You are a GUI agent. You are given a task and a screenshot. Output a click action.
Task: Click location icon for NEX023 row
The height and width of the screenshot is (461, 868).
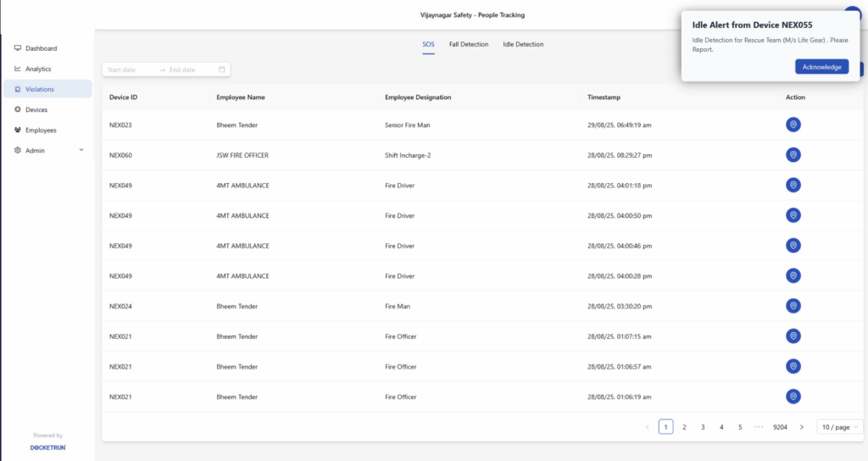(793, 125)
